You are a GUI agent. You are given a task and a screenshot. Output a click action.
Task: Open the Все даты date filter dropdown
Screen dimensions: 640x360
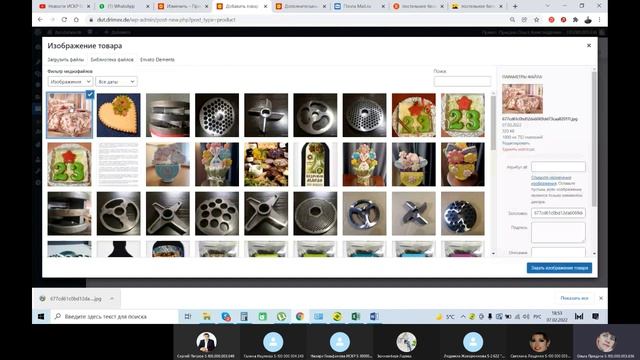[x=116, y=82]
